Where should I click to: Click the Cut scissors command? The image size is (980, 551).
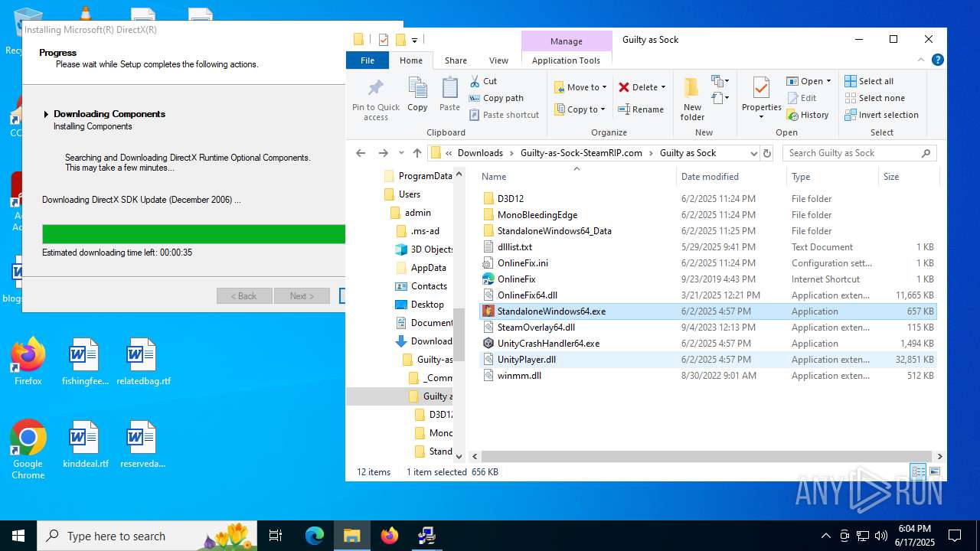coord(483,81)
